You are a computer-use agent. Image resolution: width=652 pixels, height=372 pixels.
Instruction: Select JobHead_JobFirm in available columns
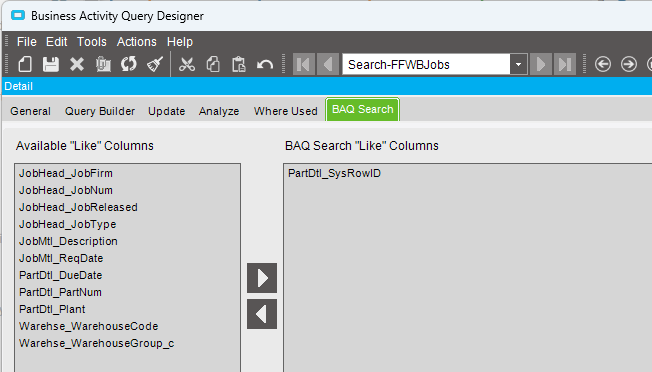(x=66, y=173)
